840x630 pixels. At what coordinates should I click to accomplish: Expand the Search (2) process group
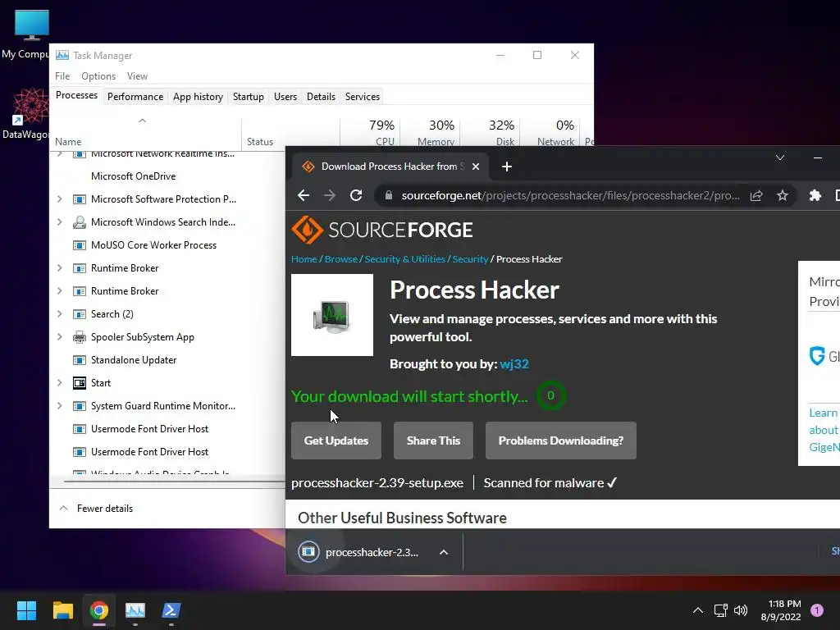point(59,314)
